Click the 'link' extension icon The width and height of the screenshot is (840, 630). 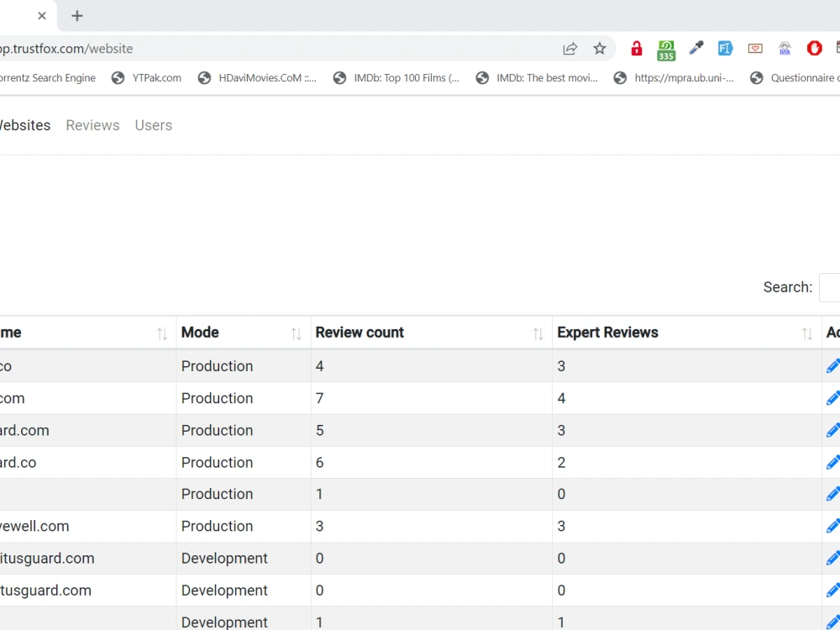coord(785,48)
